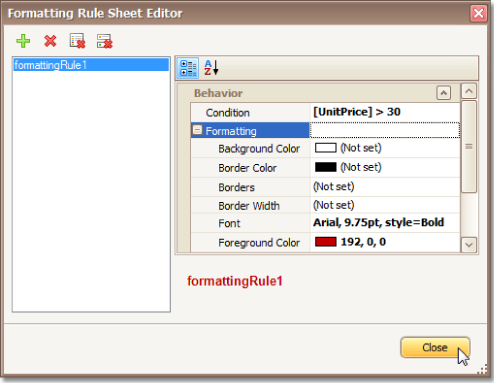Sort properties alphabetically with A-Z button
The width and height of the screenshot is (494, 383).
point(211,68)
